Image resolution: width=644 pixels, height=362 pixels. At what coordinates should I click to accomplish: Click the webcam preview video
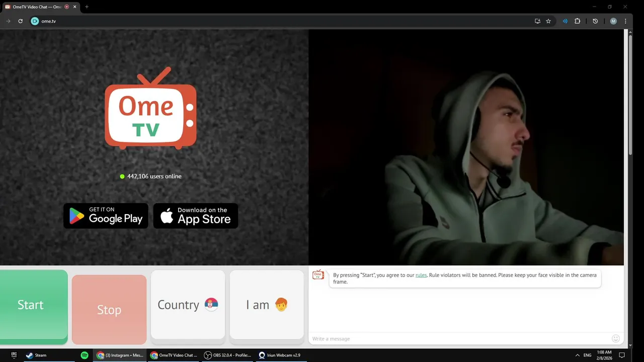[x=466, y=147]
